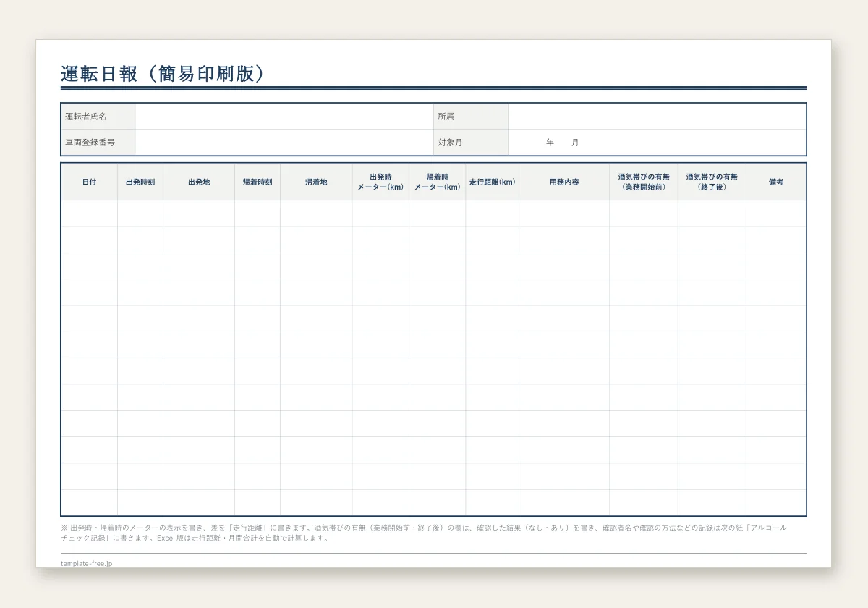The image size is (868, 608).
Task: Click the 帰着時刻 column header
Action: (x=258, y=182)
